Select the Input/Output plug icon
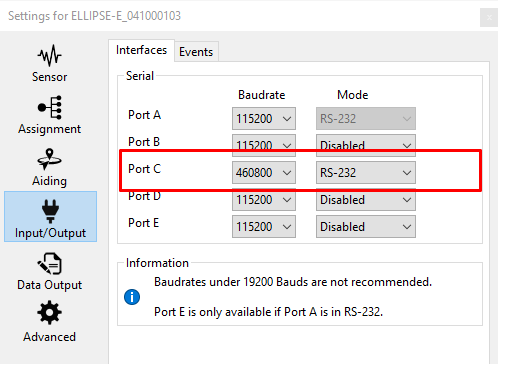518x384 pixels. tap(50, 211)
